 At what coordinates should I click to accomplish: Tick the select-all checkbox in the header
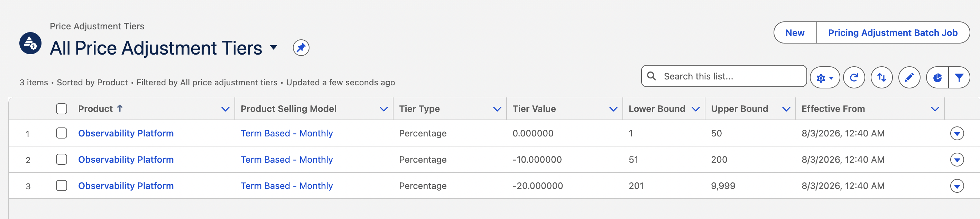[61, 109]
